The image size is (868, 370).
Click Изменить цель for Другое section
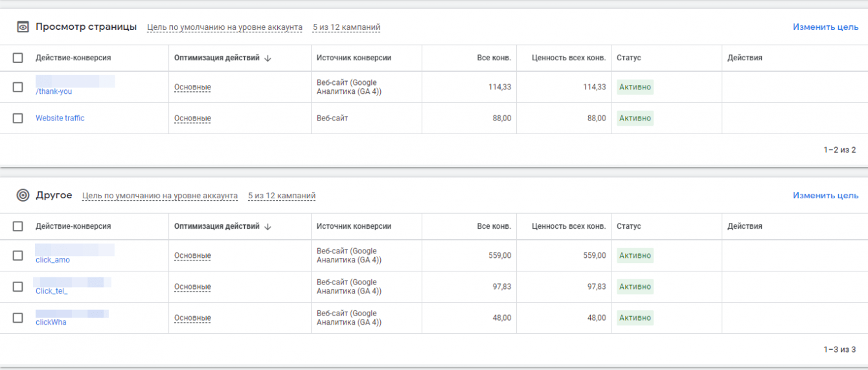click(x=825, y=195)
